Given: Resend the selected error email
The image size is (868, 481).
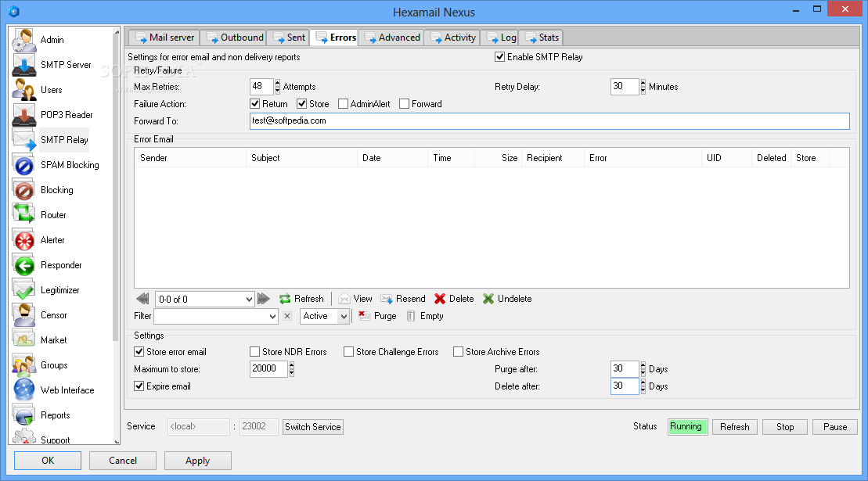Looking at the screenshot, I should tap(403, 299).
